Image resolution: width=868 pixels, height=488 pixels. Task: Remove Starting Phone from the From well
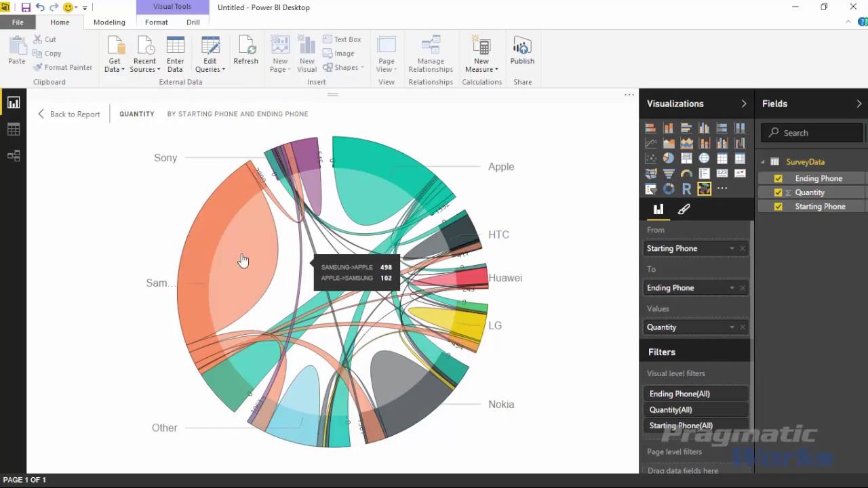tap(743, 249)
